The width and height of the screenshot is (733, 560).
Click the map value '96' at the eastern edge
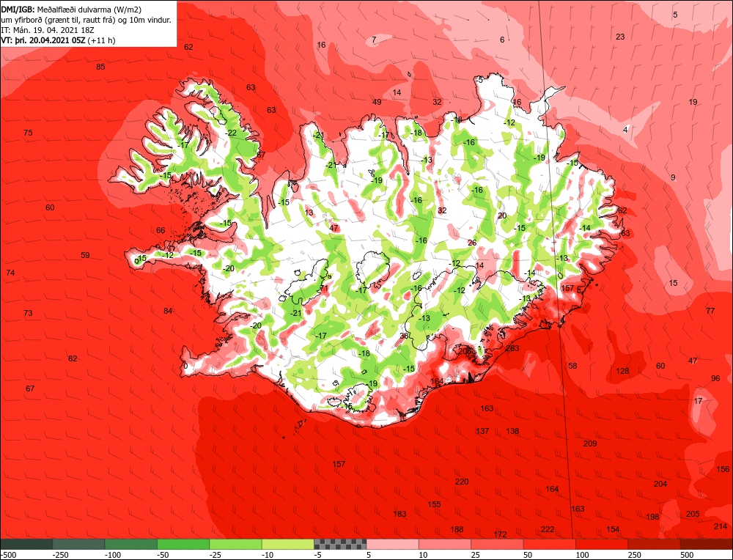pyautogui.click(x=715, y=378)
